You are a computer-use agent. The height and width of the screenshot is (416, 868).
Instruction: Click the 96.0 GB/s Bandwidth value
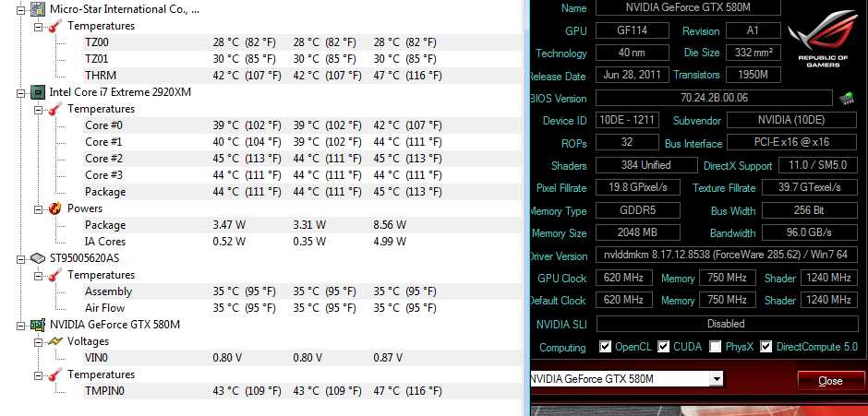pyautogui.click(x=809, y=232)
